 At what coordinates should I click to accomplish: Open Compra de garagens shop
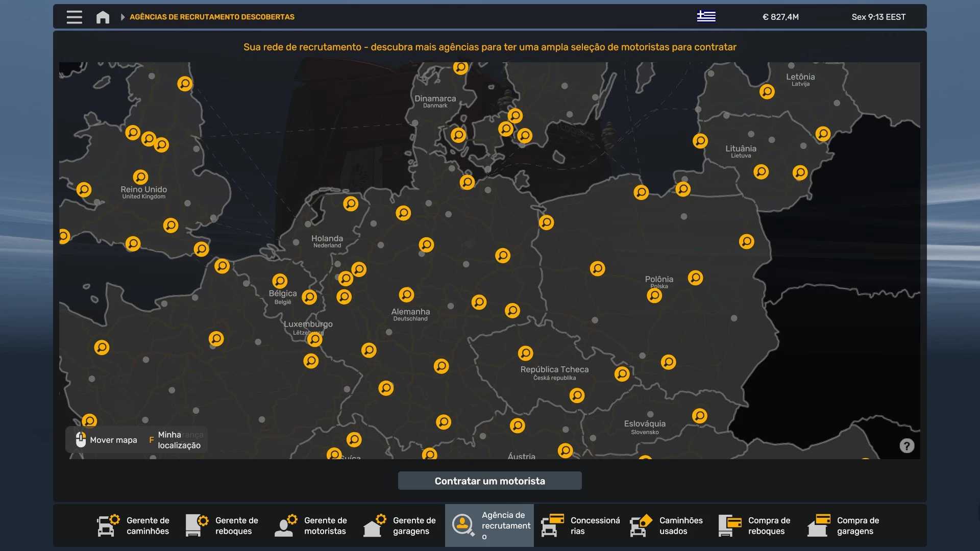844,525
